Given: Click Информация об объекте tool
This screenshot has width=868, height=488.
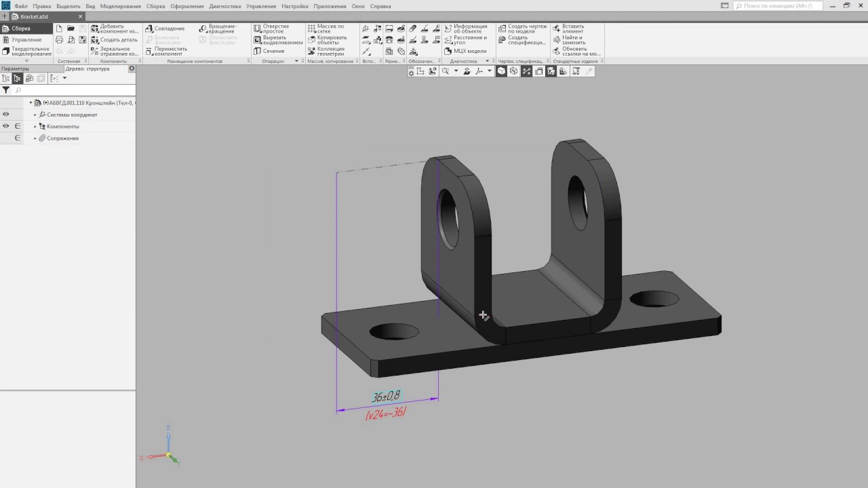Looking at the screenshot, I should click(466, 28).
